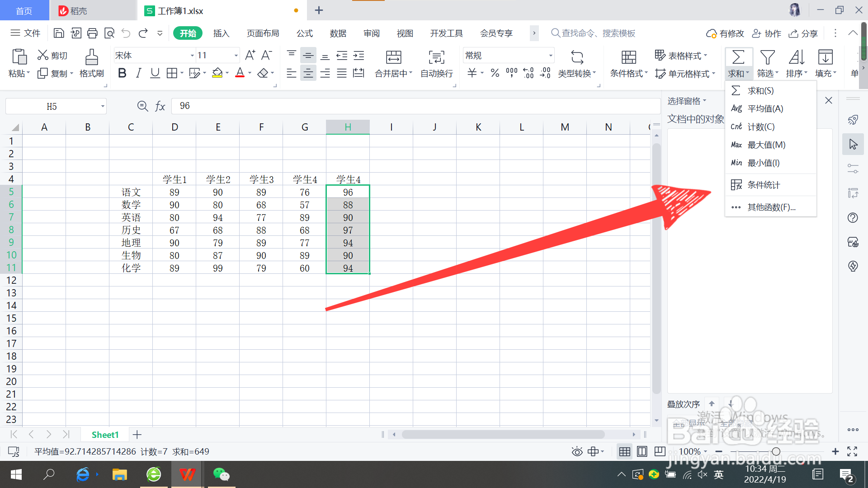The image size is (868, 488).
Task: Open WeChat from the Windows taskbar
Action: click(221, 474)
